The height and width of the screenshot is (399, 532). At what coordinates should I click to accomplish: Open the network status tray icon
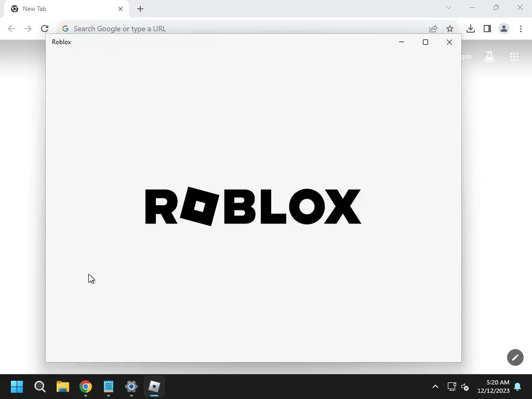point(451,387)
